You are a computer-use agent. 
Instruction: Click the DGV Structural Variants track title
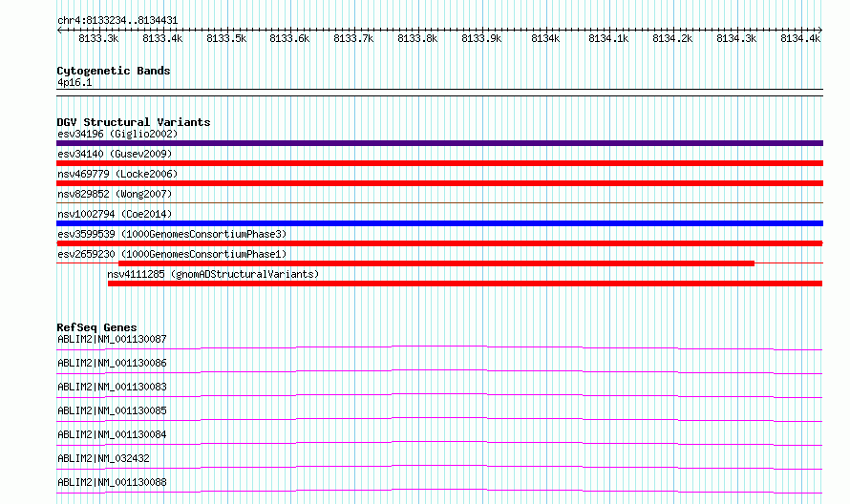(x=134, y=122)
